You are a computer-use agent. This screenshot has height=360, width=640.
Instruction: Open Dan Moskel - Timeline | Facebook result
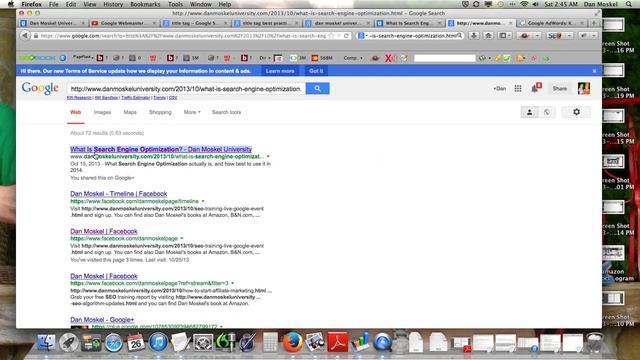(118, 194)
